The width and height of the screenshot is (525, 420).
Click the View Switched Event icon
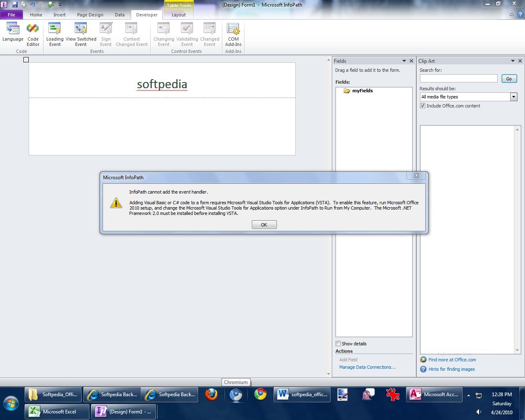(81, 34)
